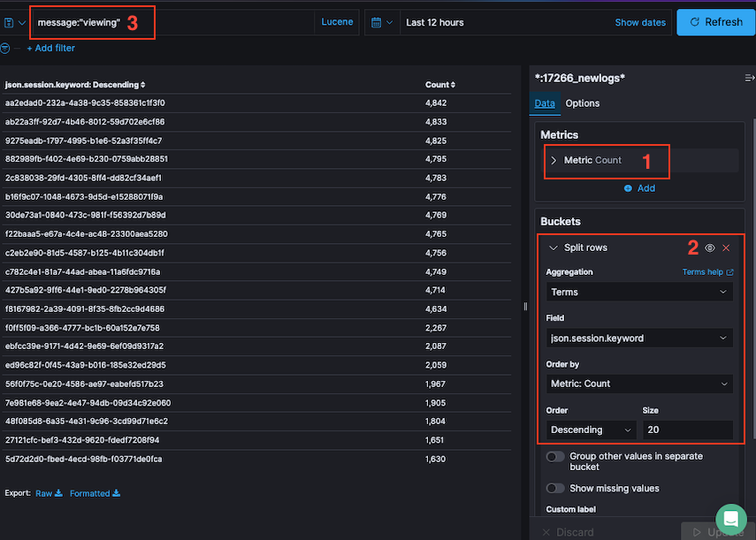Click the Discard button
Viewport: 756px width, 540px height.
point(568,532)
